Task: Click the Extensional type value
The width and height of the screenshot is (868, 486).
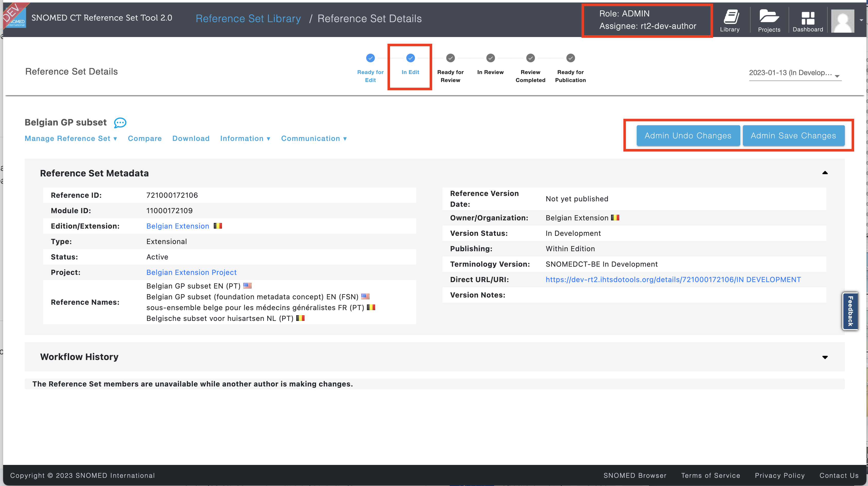Action: click(167, 241)
